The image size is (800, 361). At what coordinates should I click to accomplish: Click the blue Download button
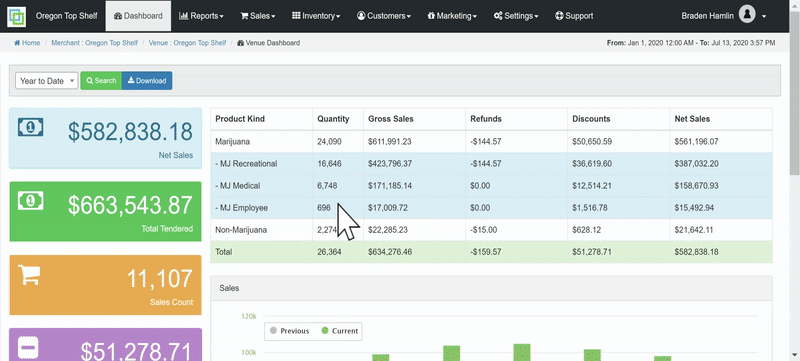pyautogui.click(x=147, y=81)
